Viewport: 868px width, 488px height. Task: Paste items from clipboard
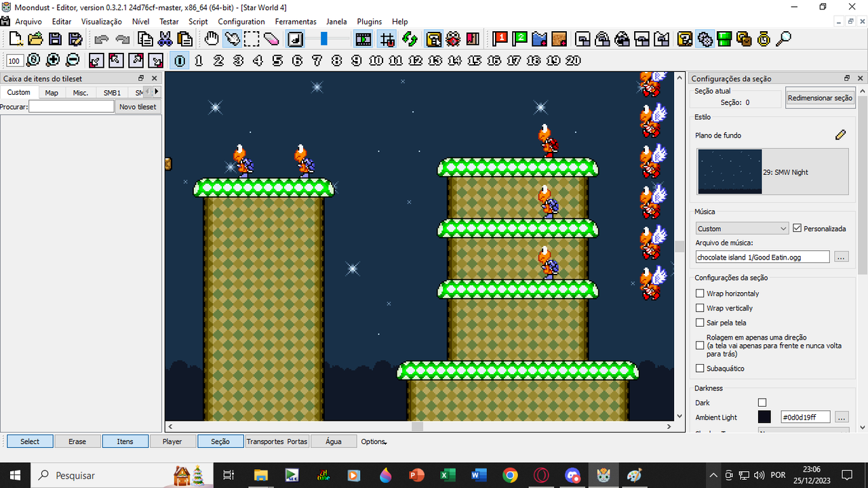[x=184, y=39]
